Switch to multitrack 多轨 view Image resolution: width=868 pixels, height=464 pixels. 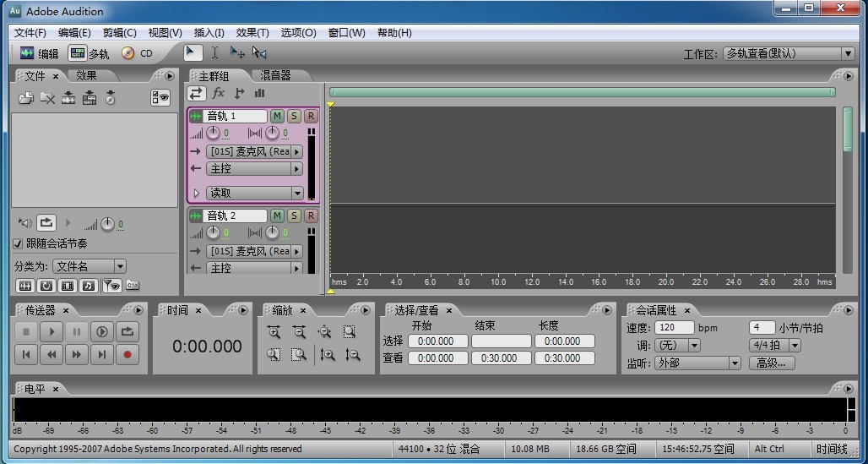(90, 53)
